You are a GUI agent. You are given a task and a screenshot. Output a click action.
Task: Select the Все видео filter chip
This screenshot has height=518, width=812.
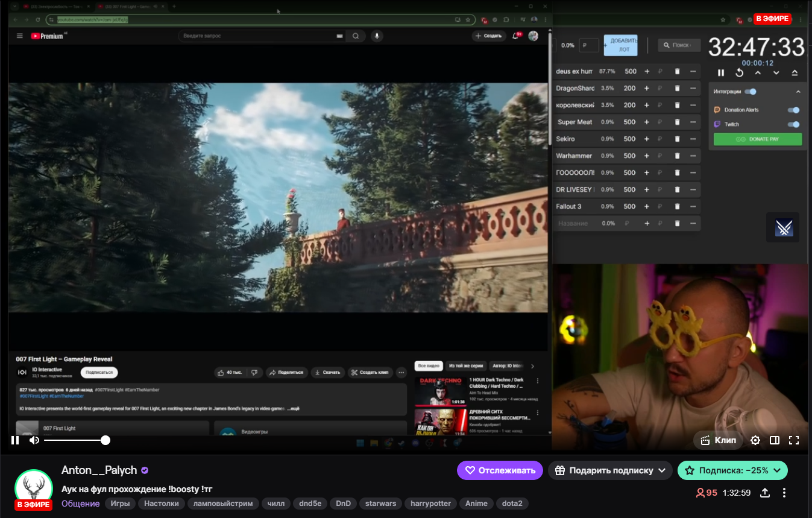click(x=429, y=366)
